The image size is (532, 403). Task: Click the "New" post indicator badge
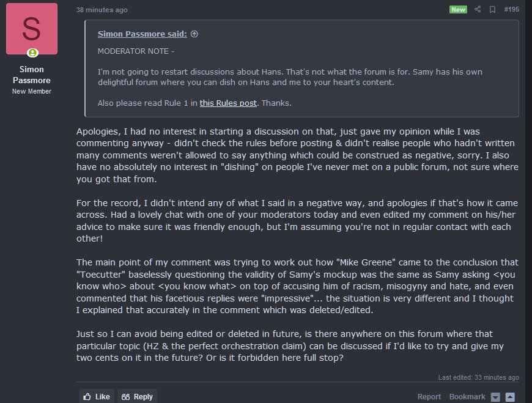tap(458, 10)
